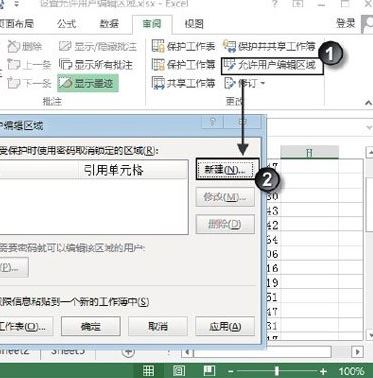Click 修改(M)... button
This screenshot has width=373, height=378.
pos(225,197)
